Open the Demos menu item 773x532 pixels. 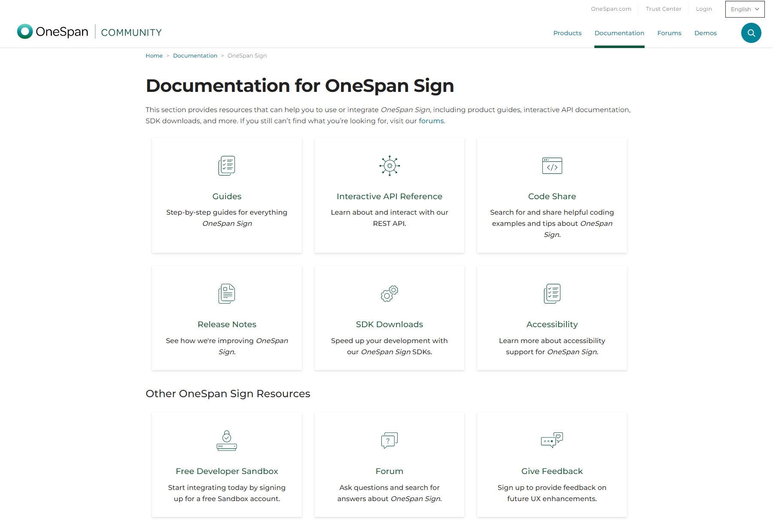pyautogui.click(x=705, y=33)
